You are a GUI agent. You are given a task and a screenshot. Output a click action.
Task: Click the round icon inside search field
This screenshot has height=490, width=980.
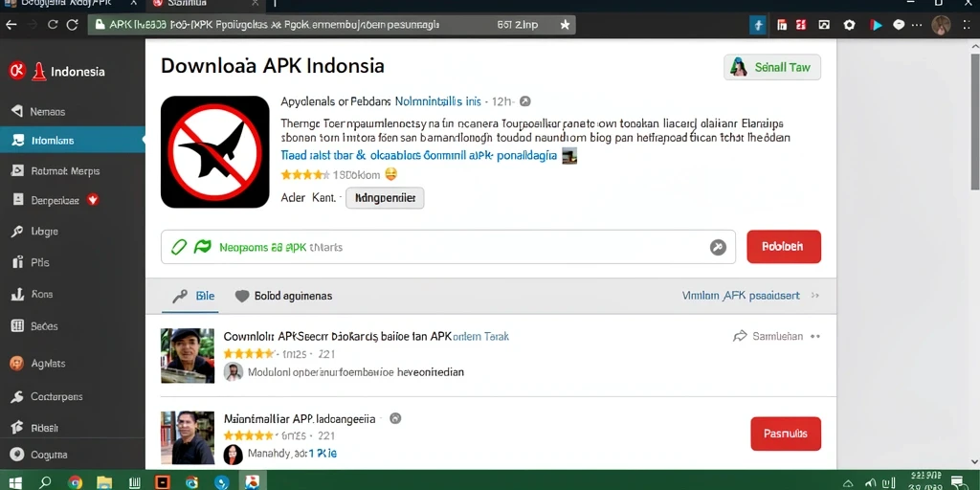point(718,248)
